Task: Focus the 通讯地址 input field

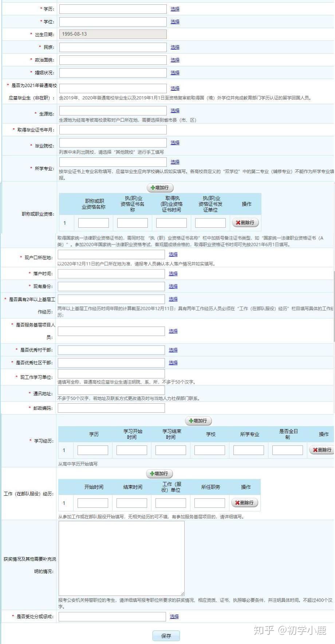Action: coord(111,390)
